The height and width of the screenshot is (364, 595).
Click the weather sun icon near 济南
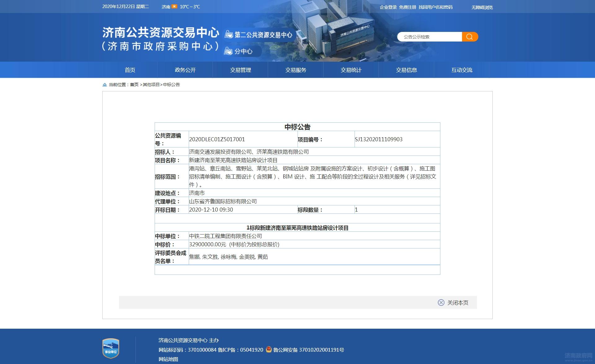[174, 7]
